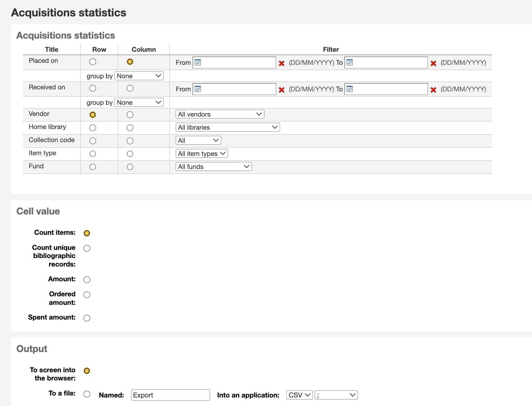Image resolution: width=532 pixels, height=406 pixels.
Task: Open Placed on group by dropdown
Action: click(139, 76)
